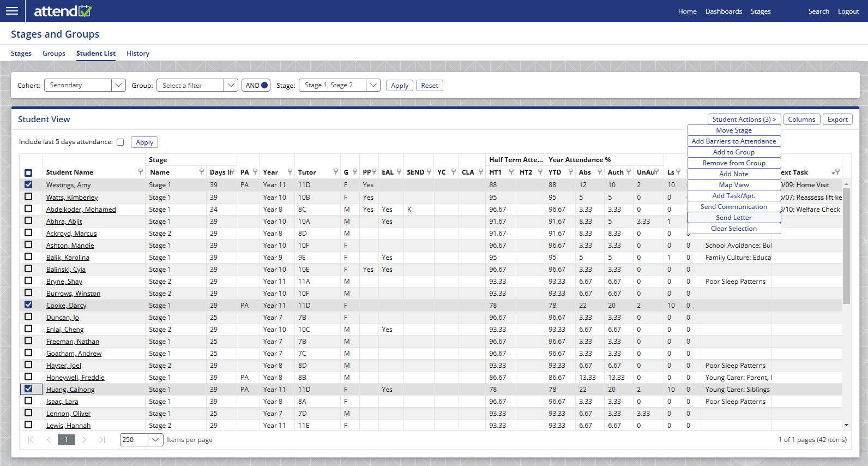Open the Columns chooser
Viewport: 868px width, 466px height.
801,120
